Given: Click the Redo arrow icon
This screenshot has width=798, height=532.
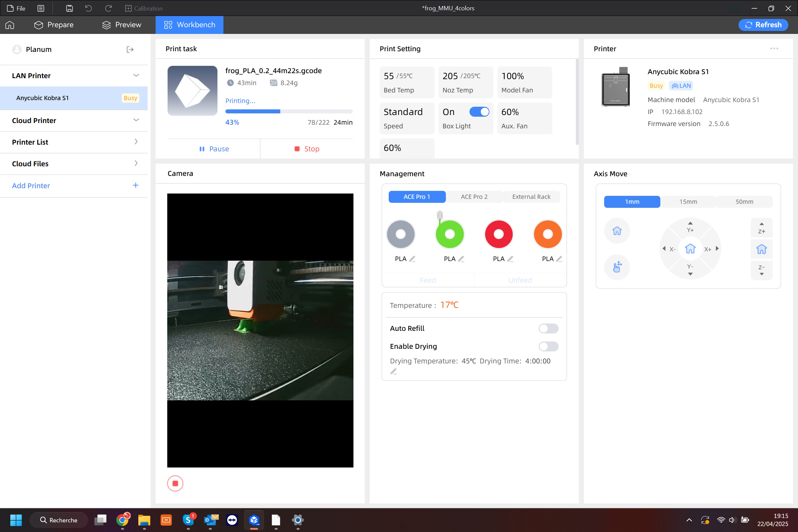Looking at the screenshot, I should click(108, 8).
